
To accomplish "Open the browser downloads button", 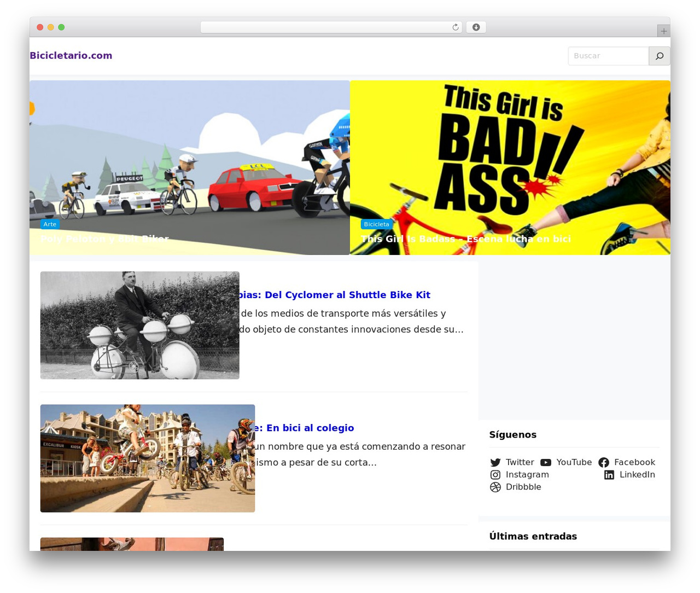I will pos(476,27).
